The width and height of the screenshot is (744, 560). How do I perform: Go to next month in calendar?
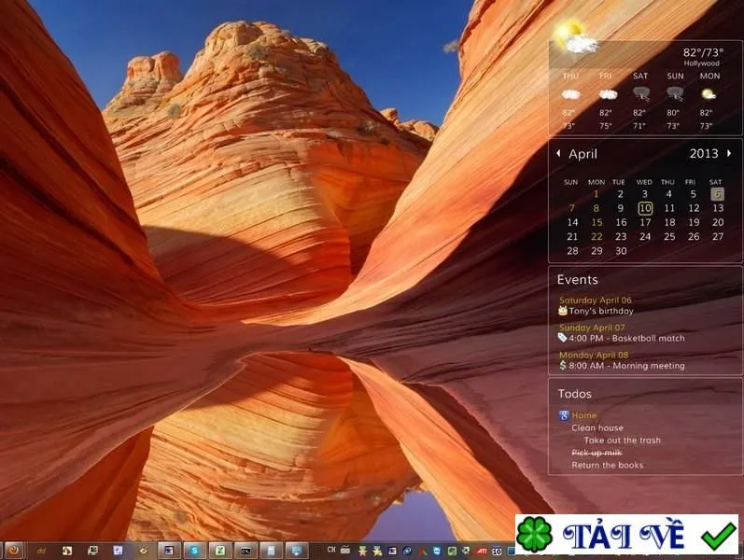(x=729, y=153)
